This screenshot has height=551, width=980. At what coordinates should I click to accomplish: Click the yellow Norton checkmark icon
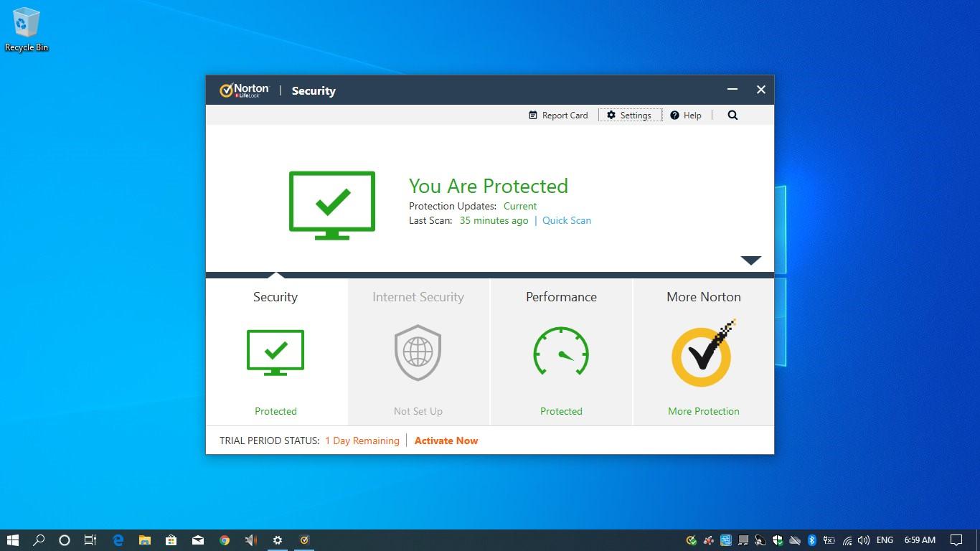click(703, 354)
